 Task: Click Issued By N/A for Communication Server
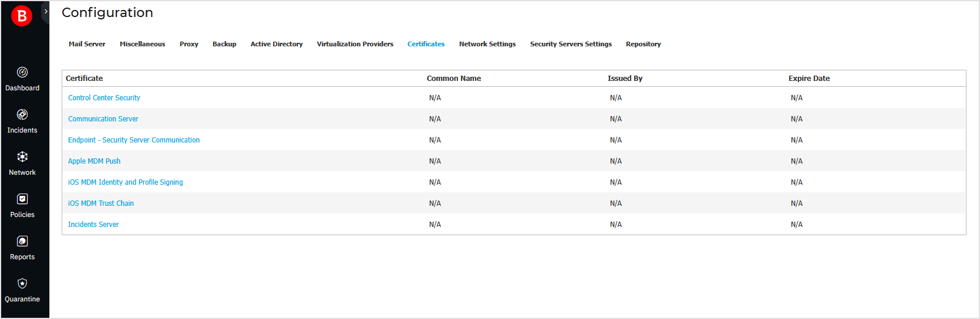[x=616, y=119]
